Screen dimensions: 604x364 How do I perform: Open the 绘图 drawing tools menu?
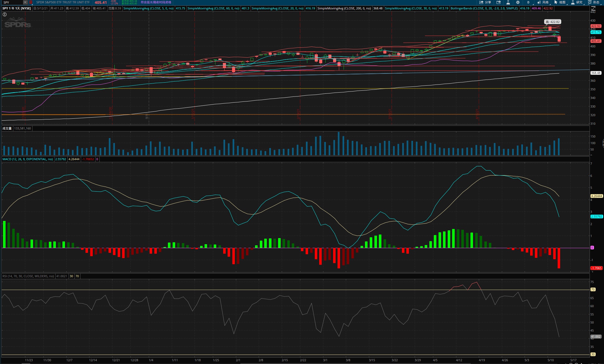(560, 2)
